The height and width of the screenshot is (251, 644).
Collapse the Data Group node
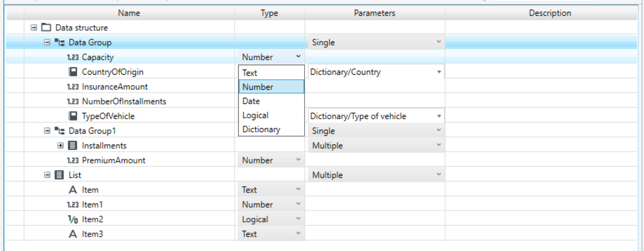47,42
